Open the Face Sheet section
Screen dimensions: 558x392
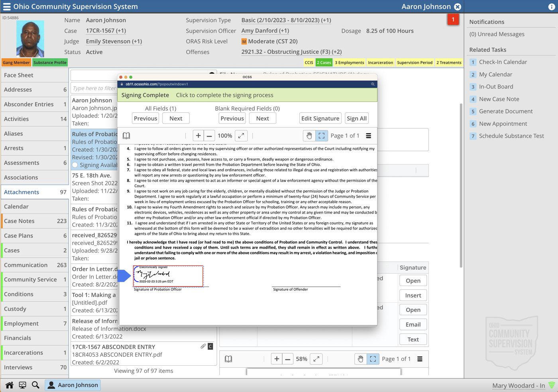pos(35,75)
